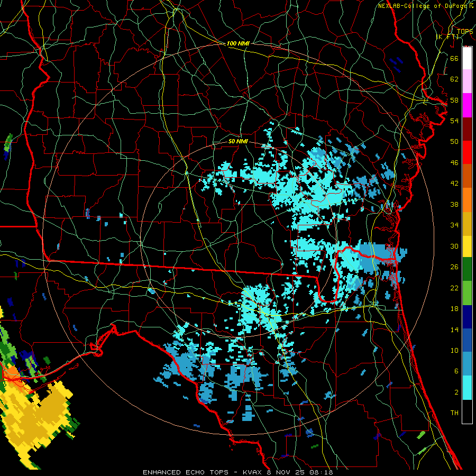Click the legend value "6"

(x=456, y=371)
